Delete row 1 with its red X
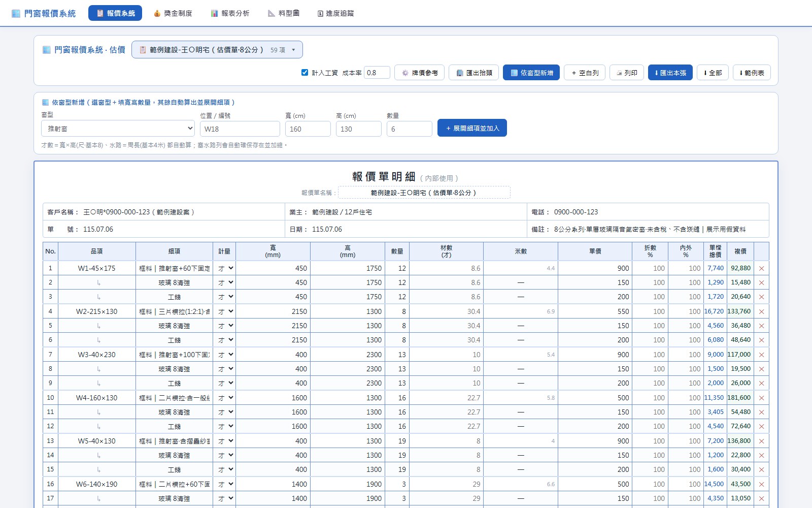This screenshot has width=812, height=508. (761, 268)
